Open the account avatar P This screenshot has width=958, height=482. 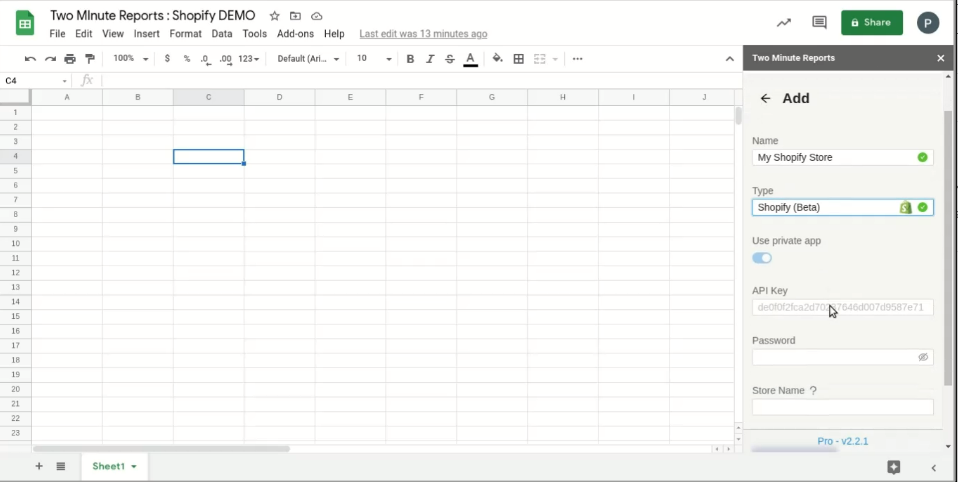tap(927, 23)
